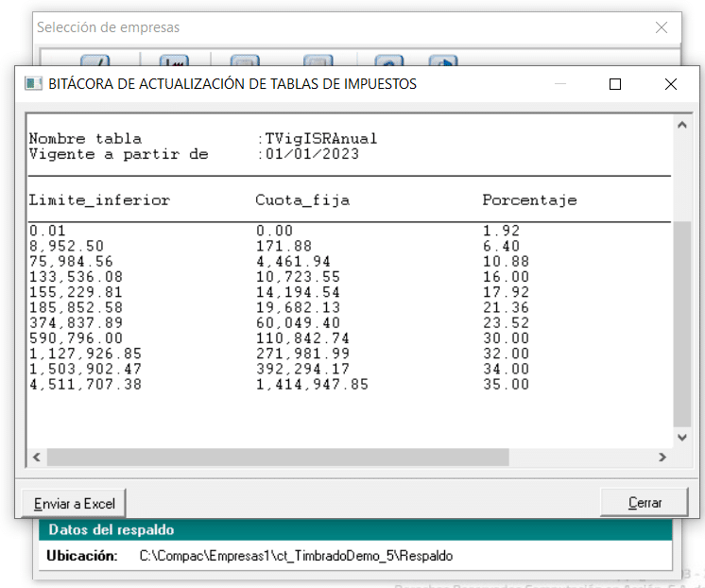Click the value 590,796.00
Viewport: 705px width, 588px height.
pyautogui.click(x=76, y=337)
